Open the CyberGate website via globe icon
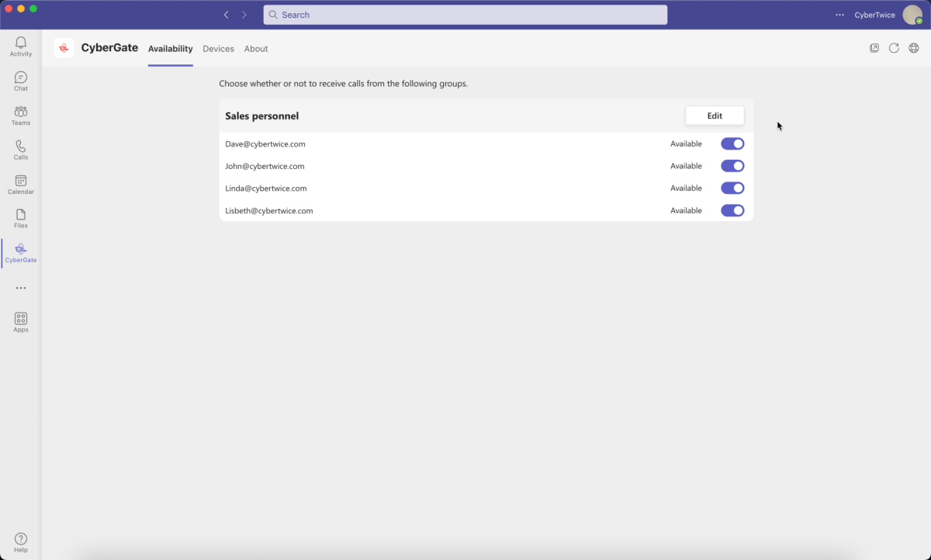This screenshot has width=931, height=560. tap(914, 48)
